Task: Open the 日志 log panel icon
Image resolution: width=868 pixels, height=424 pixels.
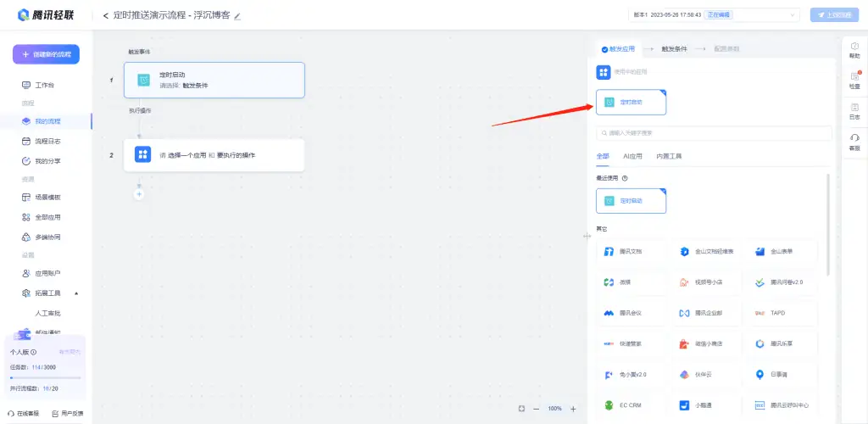Action: [854, 110]
